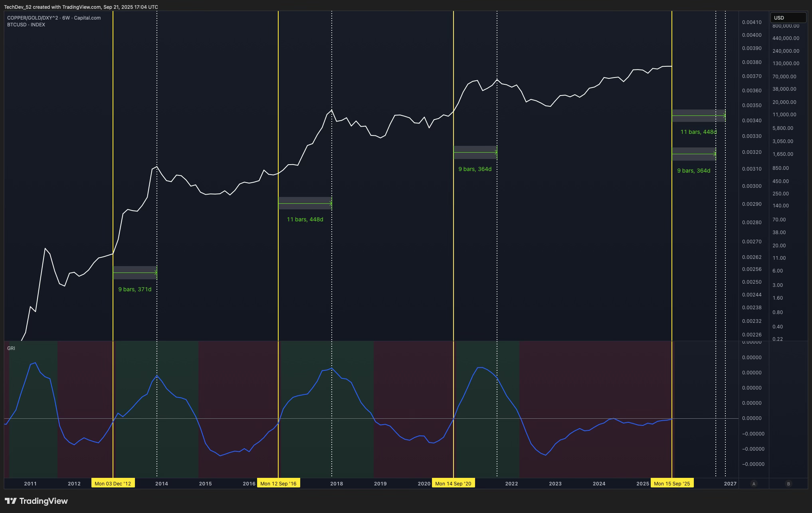
Task: Click the TradingView logo
Action: [x=36, y=501]
